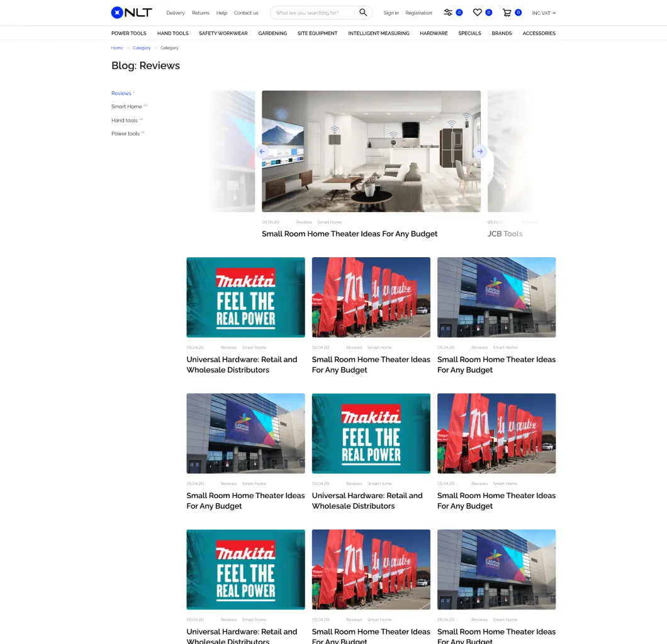This screenshot has height=644, width=667.
Task: Expand the INC VAT dropdown
Action: pyautogui.click(x=544, y=13)
